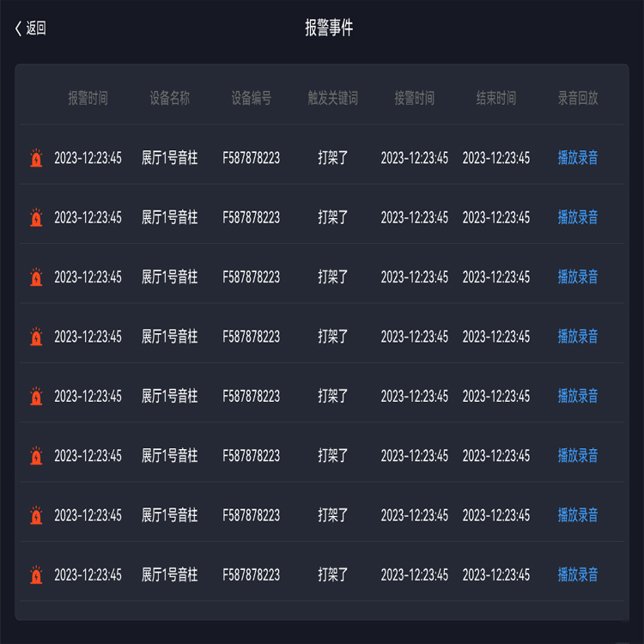644x644 pixels.
Task: Click 播放录音 in the seventh row
Action: [x=578, y=515]
